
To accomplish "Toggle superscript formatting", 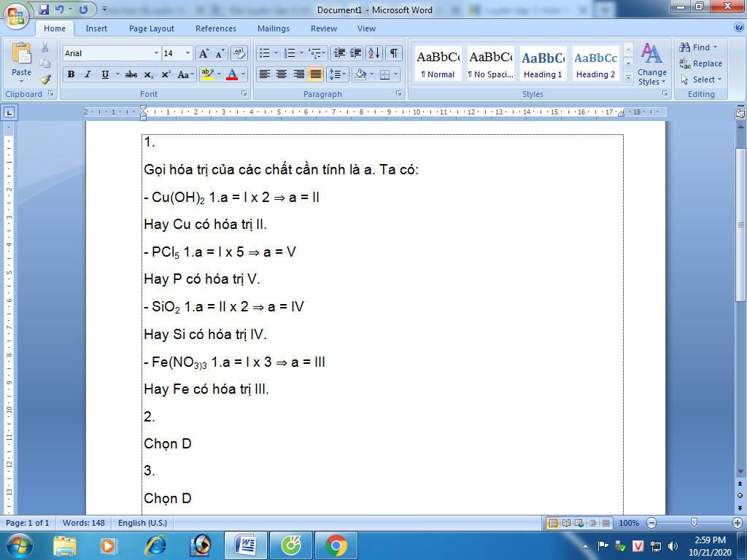I will pyautogui.click(x=166, y=74).
